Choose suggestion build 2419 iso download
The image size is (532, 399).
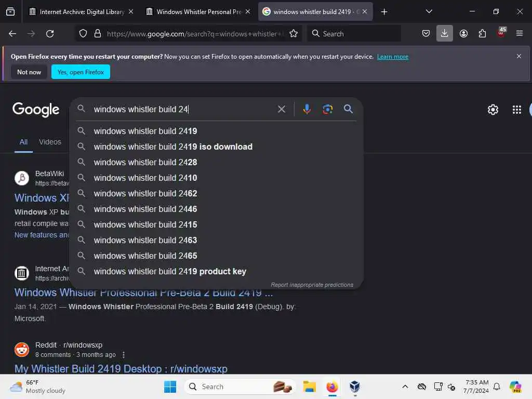tap(217, 147)
